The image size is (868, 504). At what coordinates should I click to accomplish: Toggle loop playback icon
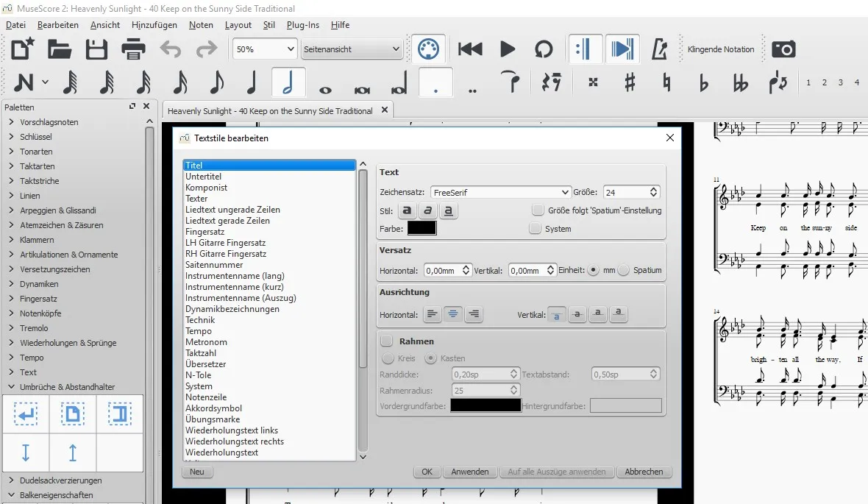pyautogui.click(x=544, y=49)
